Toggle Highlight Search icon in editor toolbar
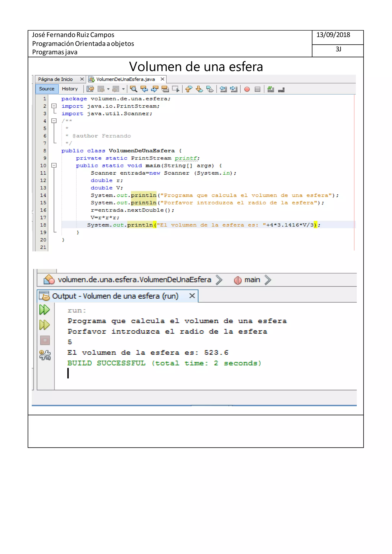392x554 pixels. coord(165,89)
